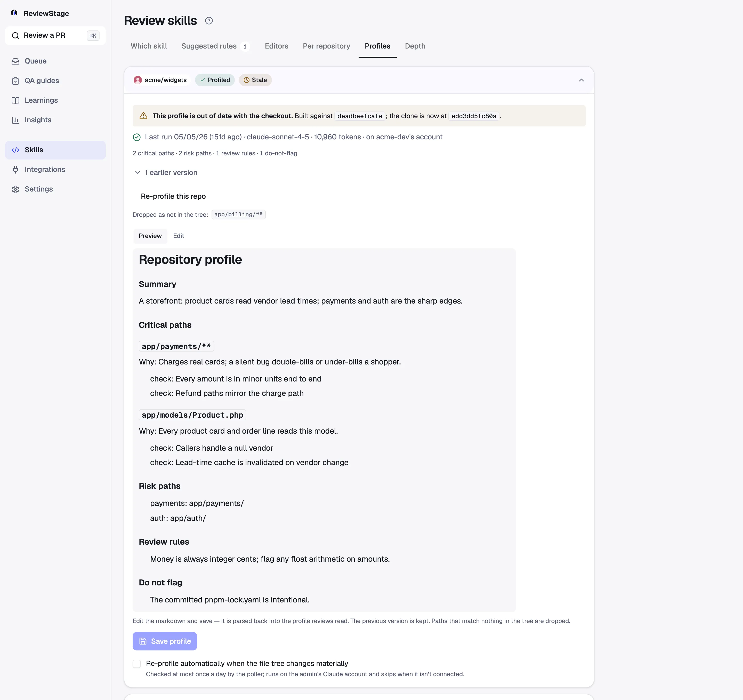Select the Per repository tab

click(x=326, y=46)
